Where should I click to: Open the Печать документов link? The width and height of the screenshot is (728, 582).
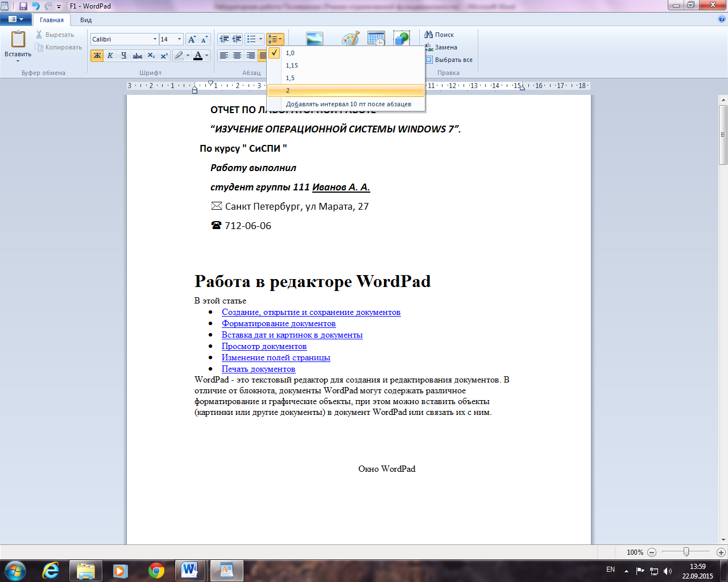258,369
